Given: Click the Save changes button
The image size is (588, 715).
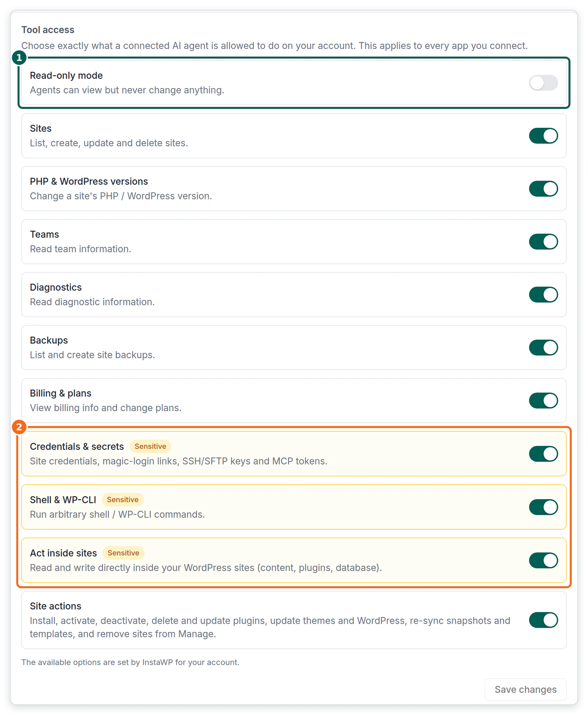Looking at the screenshot, I should 525,689.
